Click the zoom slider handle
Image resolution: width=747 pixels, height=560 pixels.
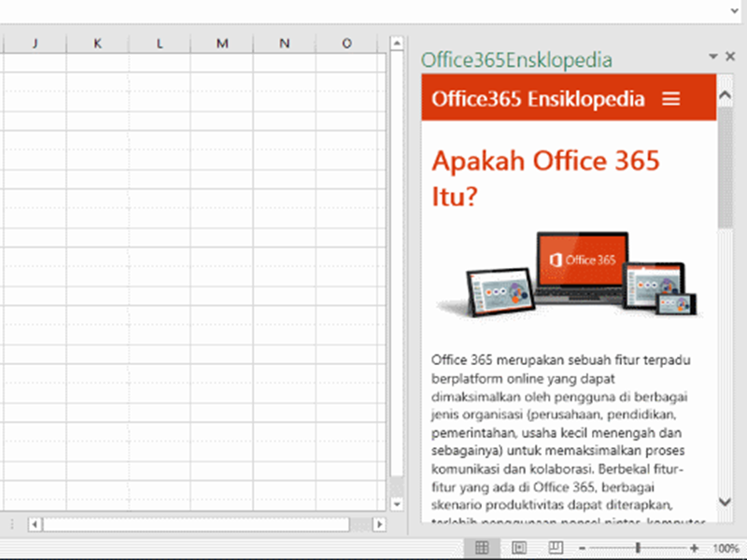(638, 548)
